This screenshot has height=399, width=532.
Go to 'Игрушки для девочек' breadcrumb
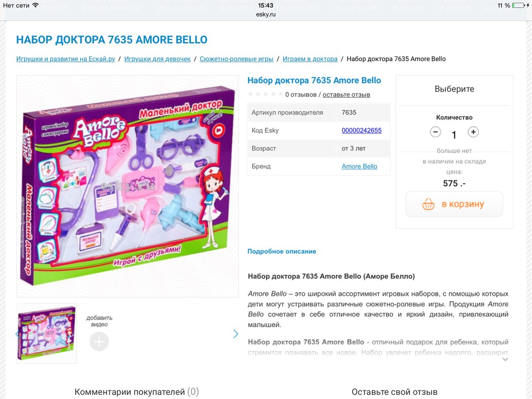pyautogui.click(x=157, y=59)
